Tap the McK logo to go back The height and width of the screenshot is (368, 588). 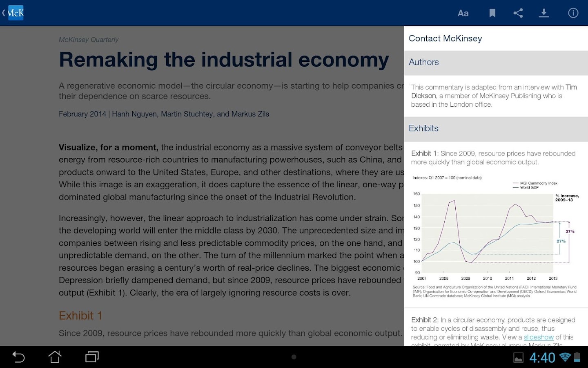click(15, 12)
